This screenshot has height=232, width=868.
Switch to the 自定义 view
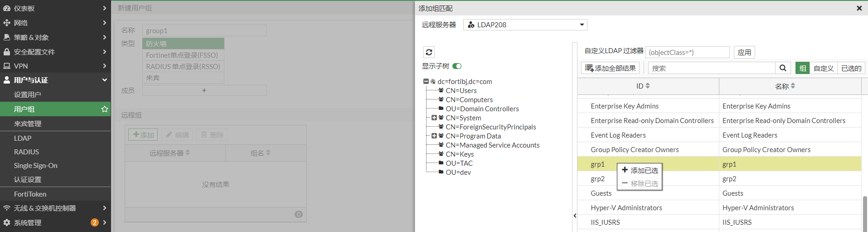823,68
